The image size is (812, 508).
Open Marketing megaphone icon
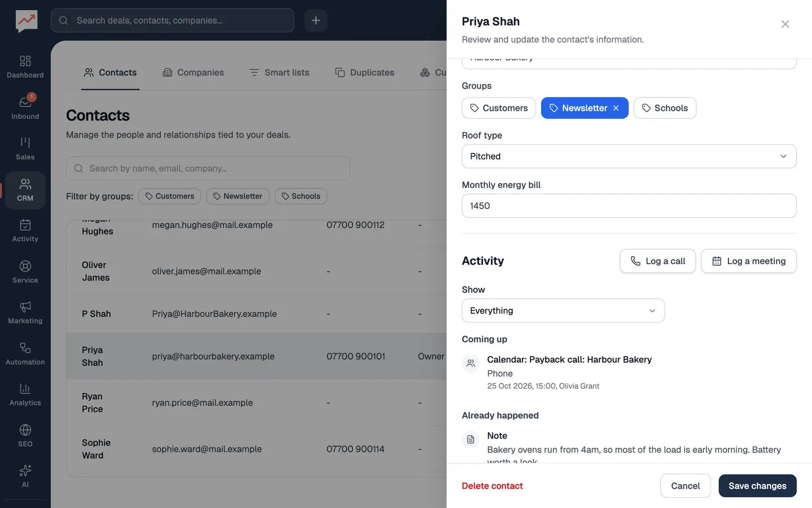[x=25, y=312]
